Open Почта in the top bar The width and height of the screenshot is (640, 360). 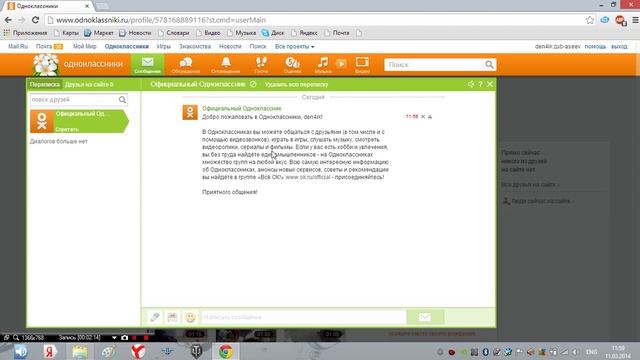pos(44,47)
